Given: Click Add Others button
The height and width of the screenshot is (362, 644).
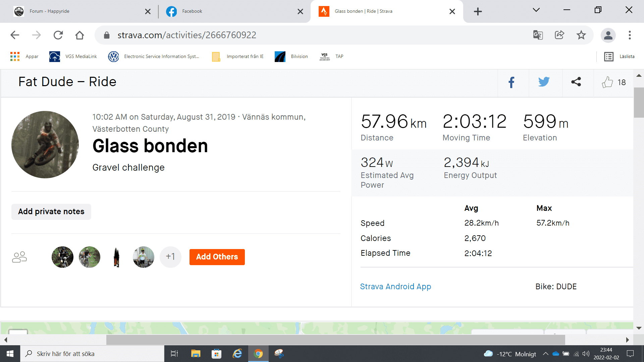Looking at the screenshot, I should click(x=217, y=257).
